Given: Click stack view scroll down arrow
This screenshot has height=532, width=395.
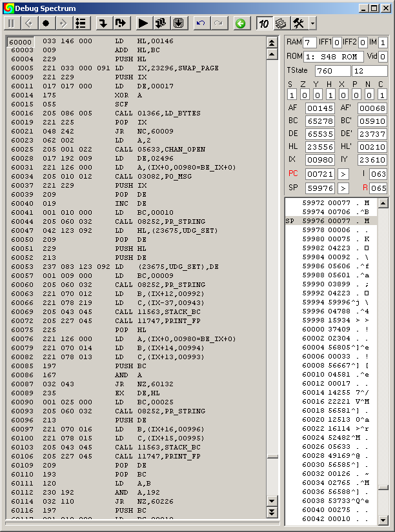Looking at the screenshot, I should [383, 520].
